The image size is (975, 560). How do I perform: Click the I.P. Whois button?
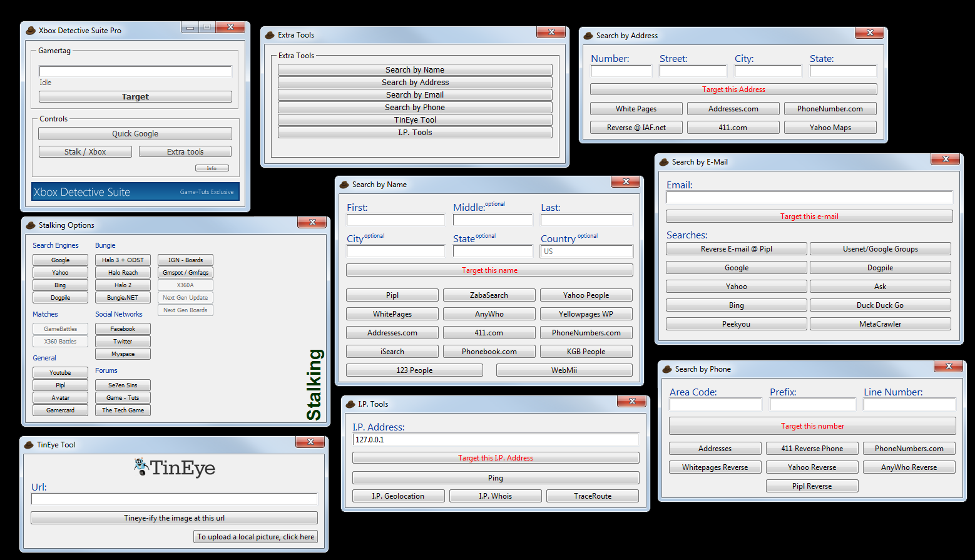click(496, 496)
